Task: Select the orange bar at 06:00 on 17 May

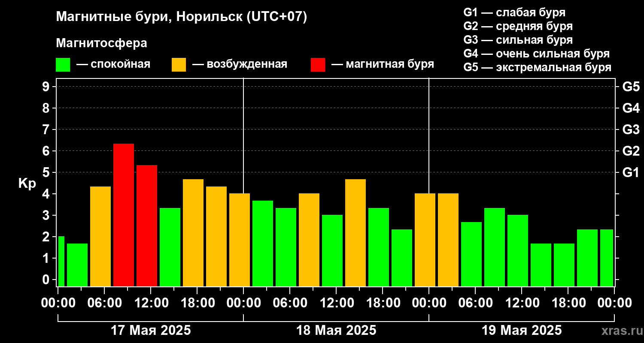Action: pyautogui.click(x=100, y=236)
